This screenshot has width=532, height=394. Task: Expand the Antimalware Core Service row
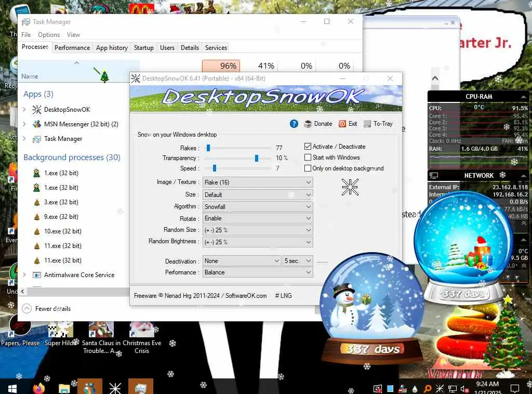24,275
